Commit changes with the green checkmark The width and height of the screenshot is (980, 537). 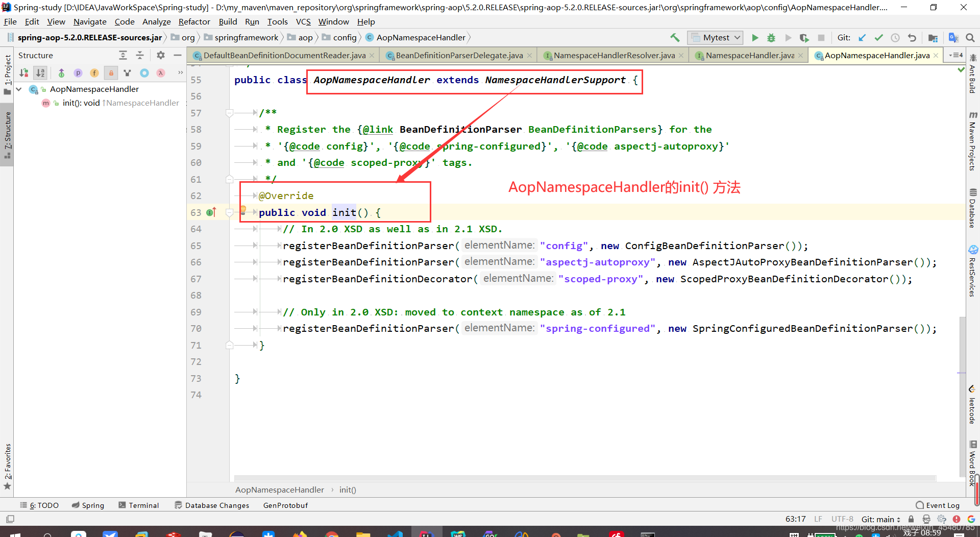879,37
